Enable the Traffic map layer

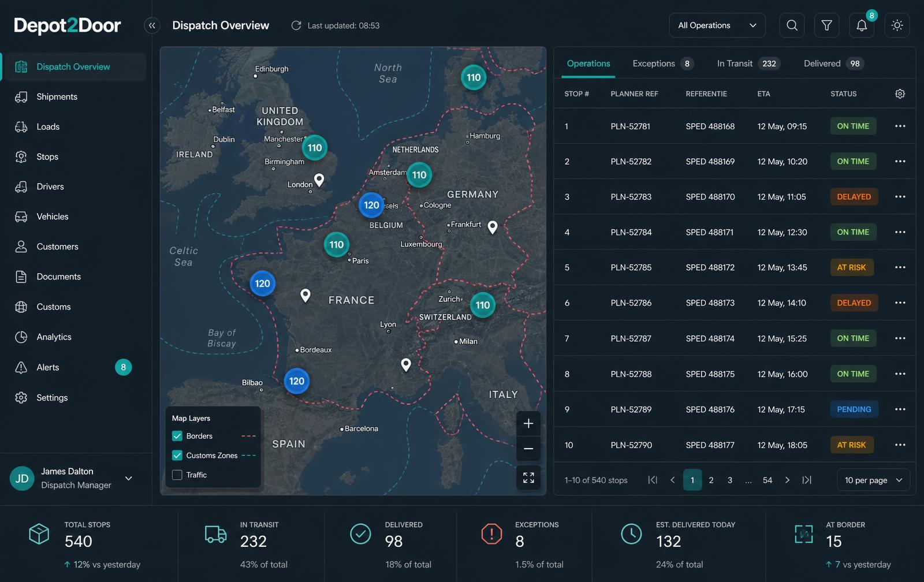coord(177,475)
